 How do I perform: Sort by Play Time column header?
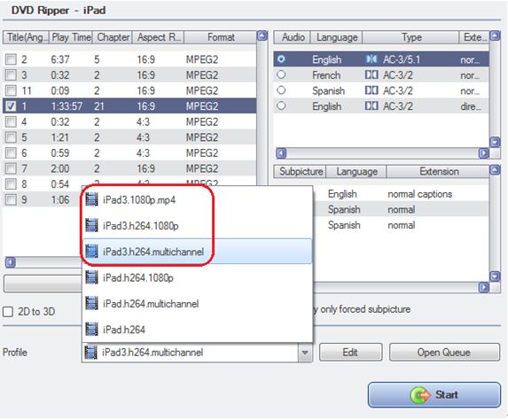tap(71, 37)
